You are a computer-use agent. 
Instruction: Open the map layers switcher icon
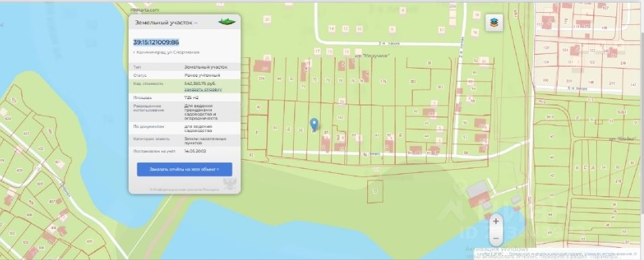click(x=494, y=23)
